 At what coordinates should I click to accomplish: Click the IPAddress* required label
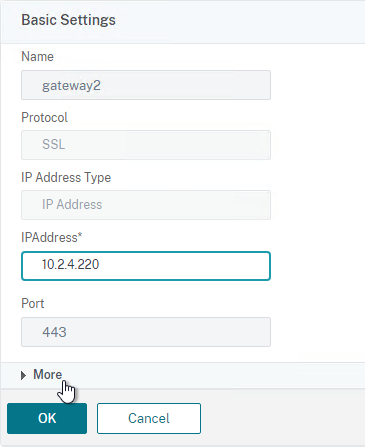(52, 237)
